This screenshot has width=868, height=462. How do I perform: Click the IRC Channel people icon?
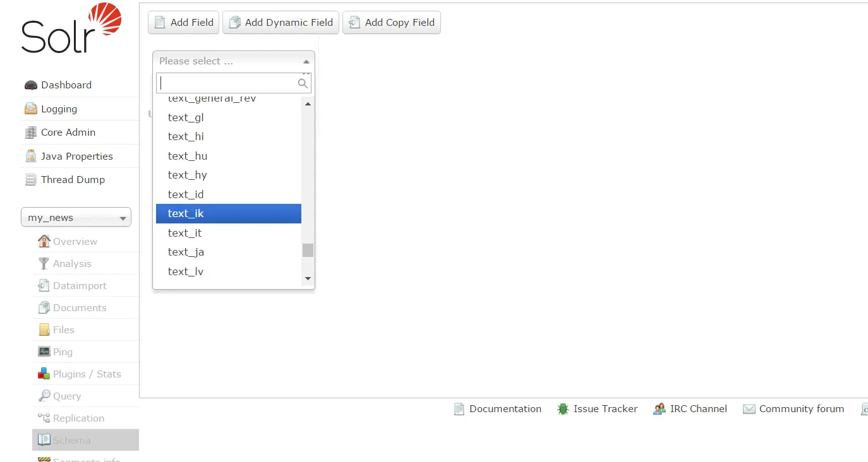(x=660, y=409)
